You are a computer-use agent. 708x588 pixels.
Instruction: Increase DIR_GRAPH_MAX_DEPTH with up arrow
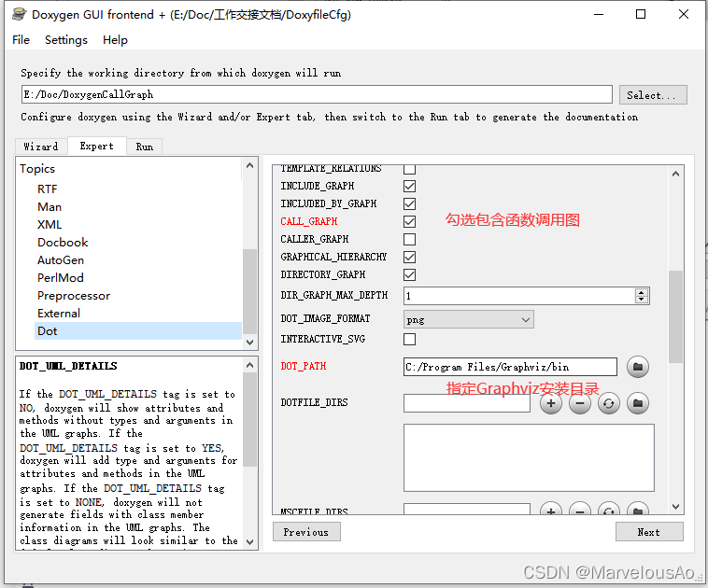coord(641,292)
